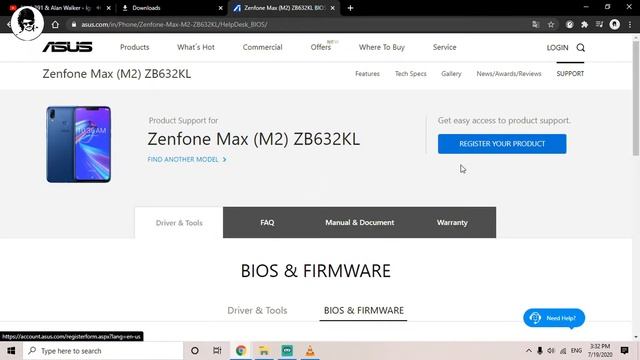This screenshot has width=640, height=360.
Task: Open the Chrome extensions puzzle icon
Action: tap(584, 24)
